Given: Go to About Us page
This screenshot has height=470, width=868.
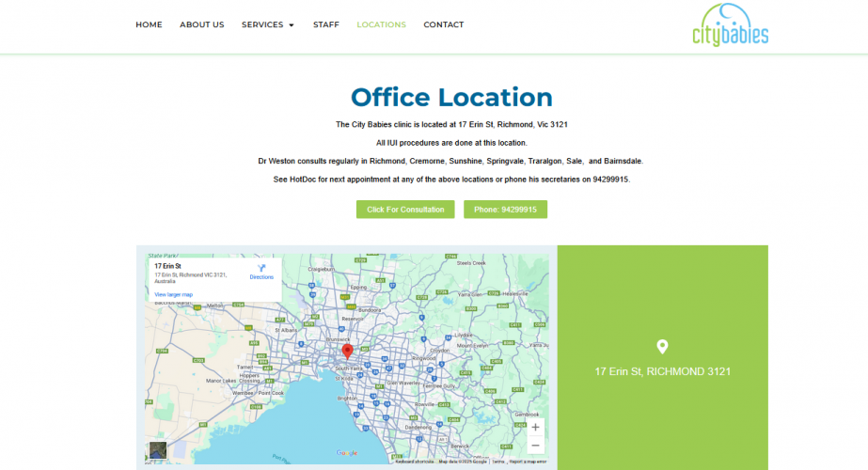Looking at the screenshot, I should (201, 25).
